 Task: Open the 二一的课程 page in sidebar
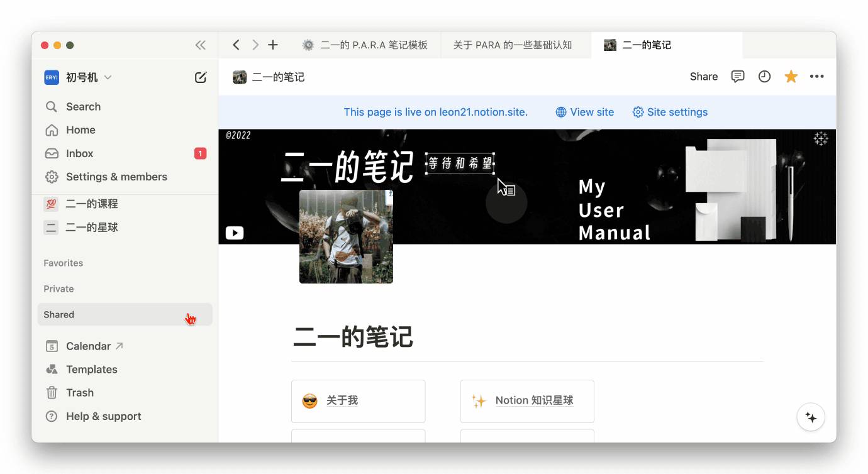click(125, 204)
